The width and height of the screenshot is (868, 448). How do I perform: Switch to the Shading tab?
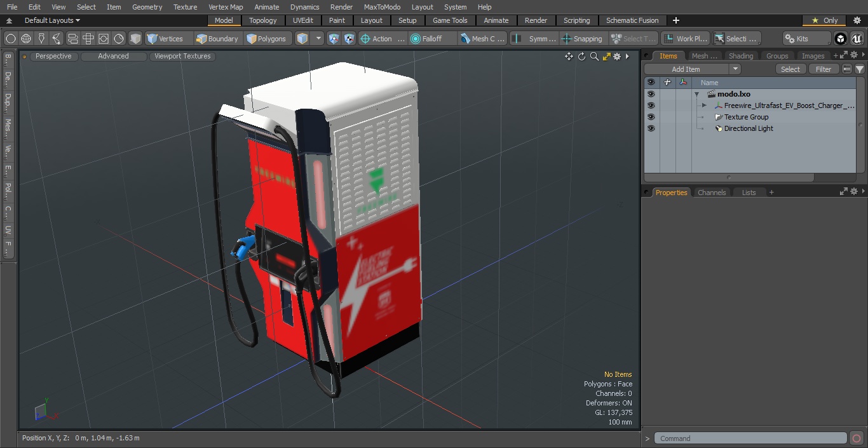740,56
